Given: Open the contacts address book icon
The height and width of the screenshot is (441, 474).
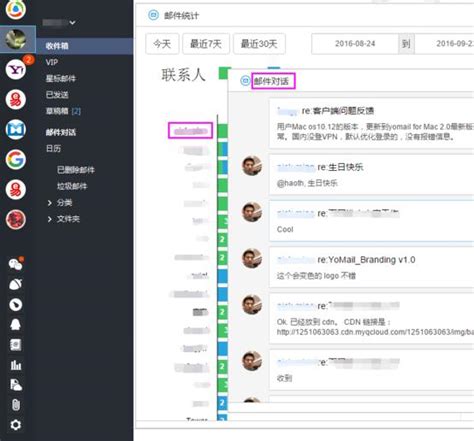Looking at the screenshot, I should pyautogui.click(x=16, y=345).
